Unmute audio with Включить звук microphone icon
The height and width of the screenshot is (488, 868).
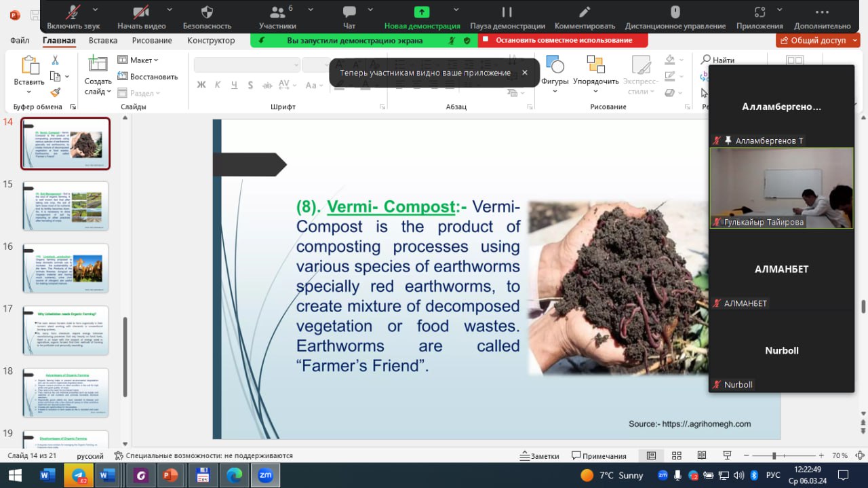coord(73,12)
